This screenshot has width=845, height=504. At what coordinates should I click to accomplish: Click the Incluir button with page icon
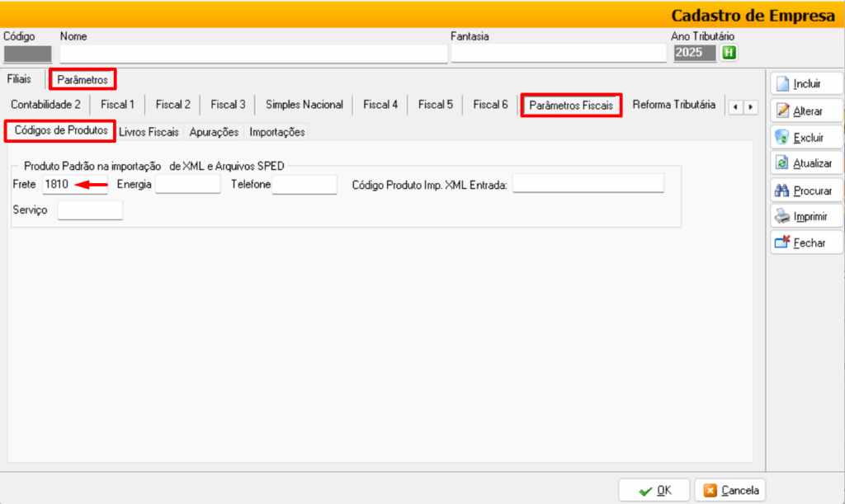click(x=806, y=83)
